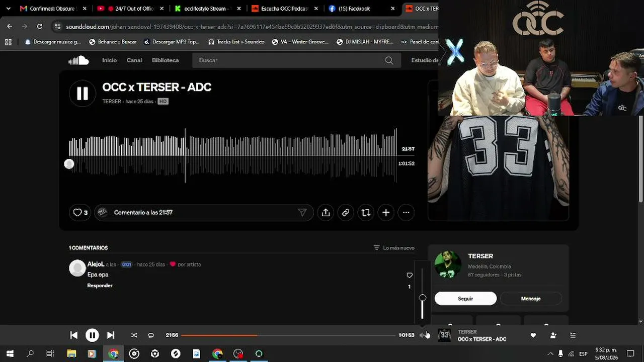The image size is (644, 362).
Task: Mute the volume speaker icon
Action: click(x=423, y=335)
